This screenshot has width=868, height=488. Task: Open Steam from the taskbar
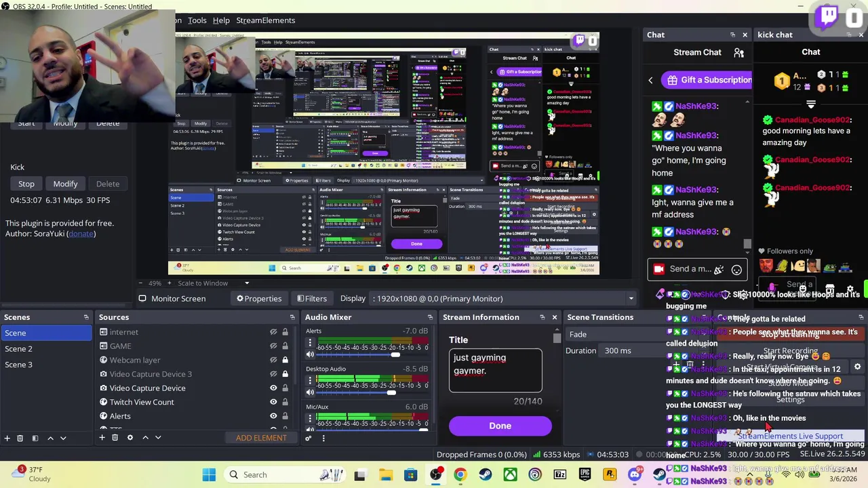pyautogui.click(x=485, y=474)
